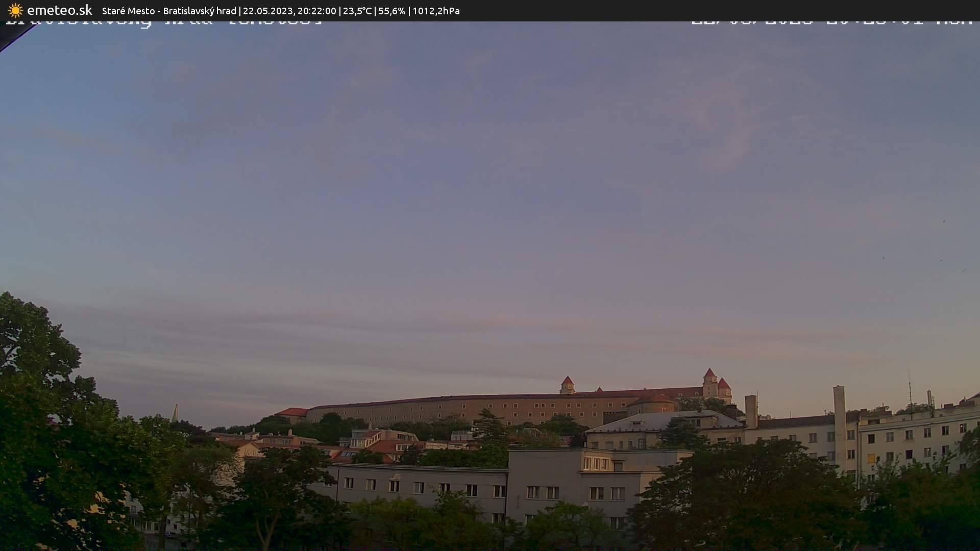Open the emeteo.sk homepage link
The width and height of the screenshot is (980, 551).
click(59, 10)
